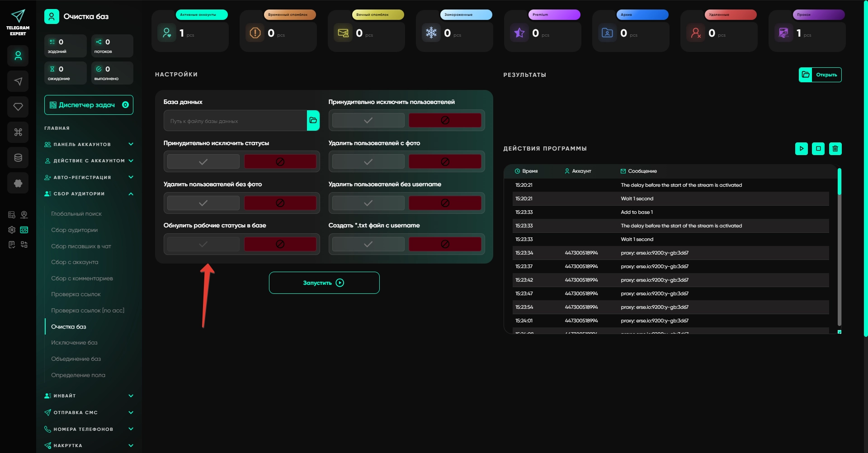Open Диспетчер задач button

coord(89,105)
